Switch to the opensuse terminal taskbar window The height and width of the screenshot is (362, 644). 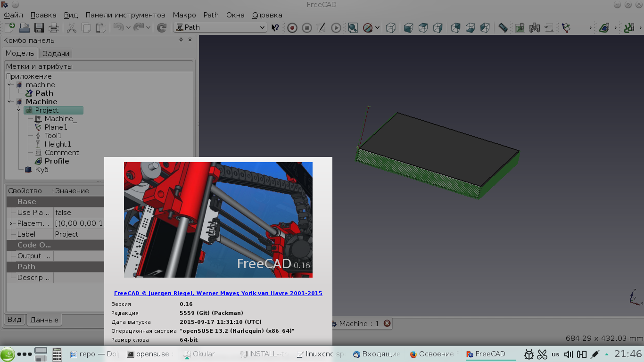click(151, 354)
